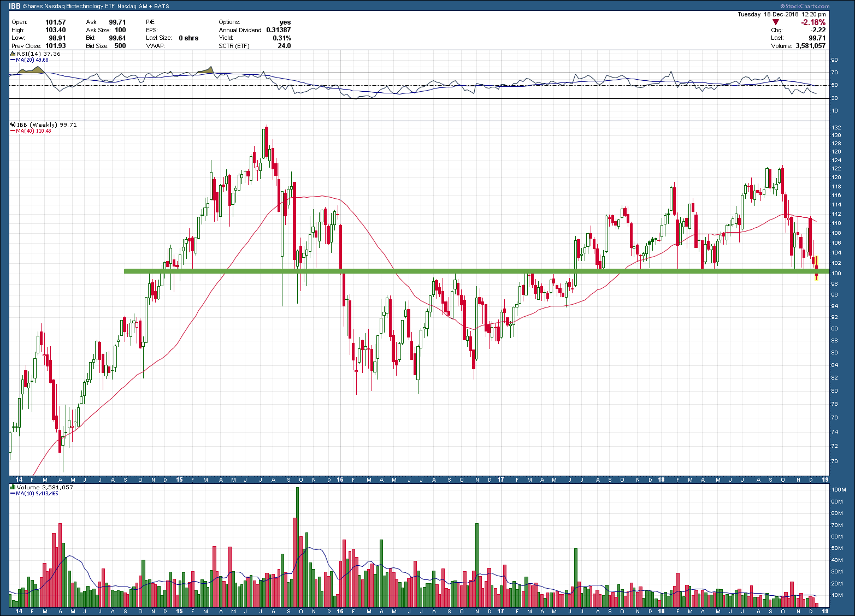Click the candlestick icon beside IBB (Weekly) legend
855x616 pixels.
coord(13,125)
